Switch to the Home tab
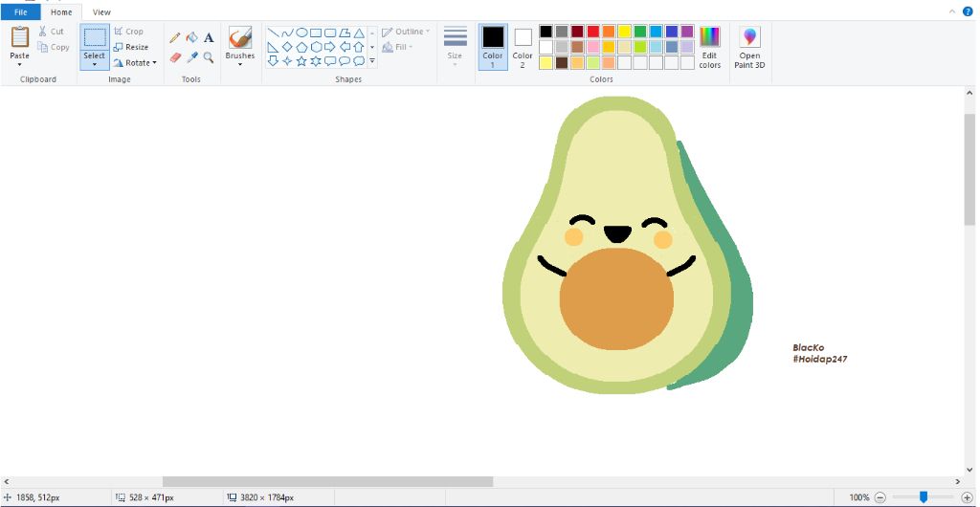The height and width of the screenshot is (507, 980). [x=61, y=11]
